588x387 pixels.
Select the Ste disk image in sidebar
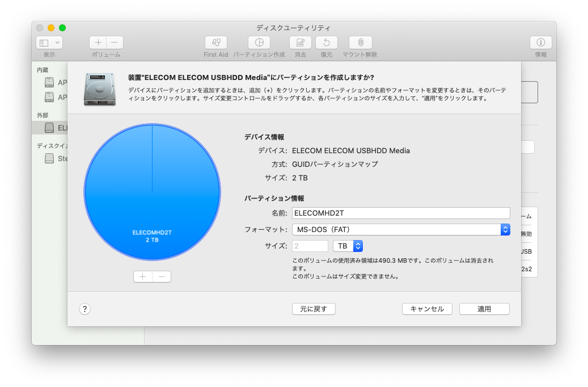click(x=56, y=158)
